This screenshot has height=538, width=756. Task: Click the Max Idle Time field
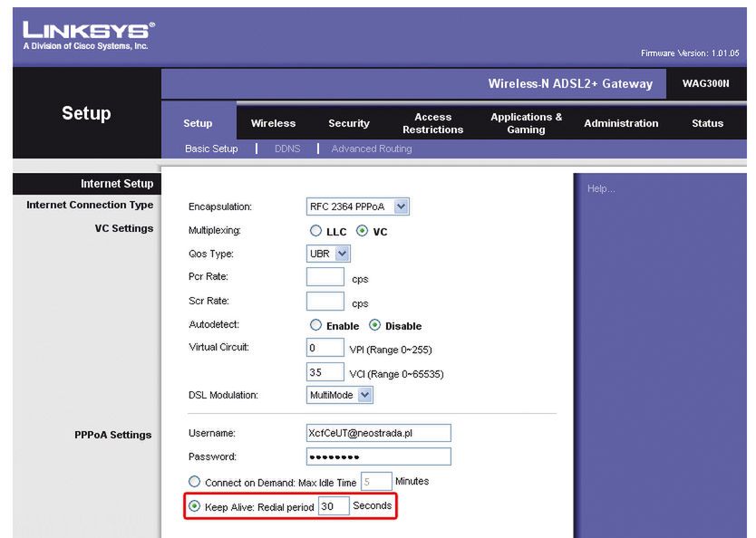pyautogui.click(x=376, y=482)
